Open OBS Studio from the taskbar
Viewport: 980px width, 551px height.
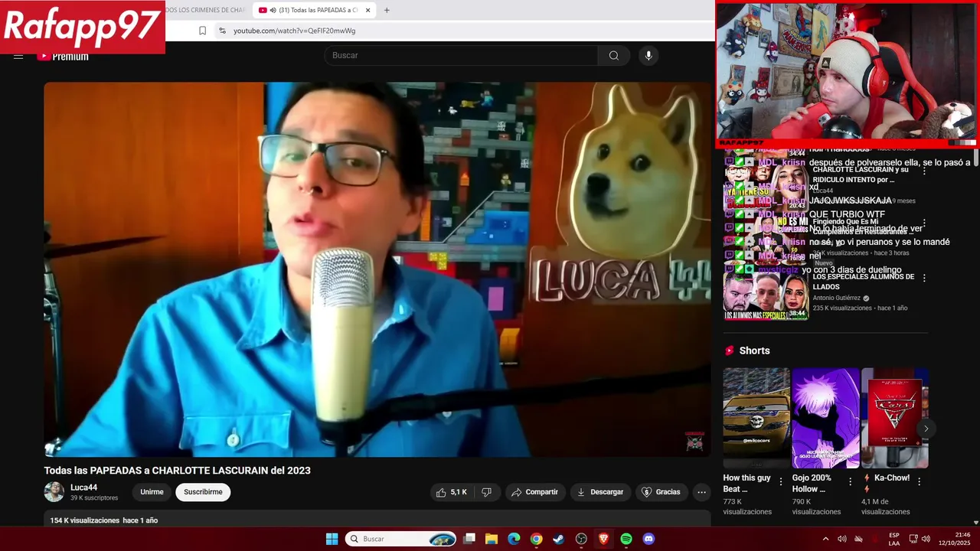coord(581,539)
